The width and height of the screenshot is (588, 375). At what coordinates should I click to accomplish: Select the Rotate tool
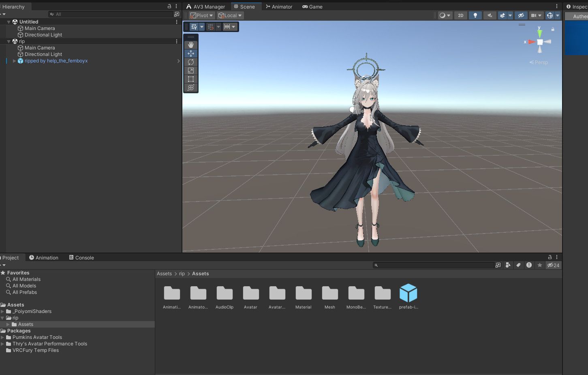pos(191,62)
